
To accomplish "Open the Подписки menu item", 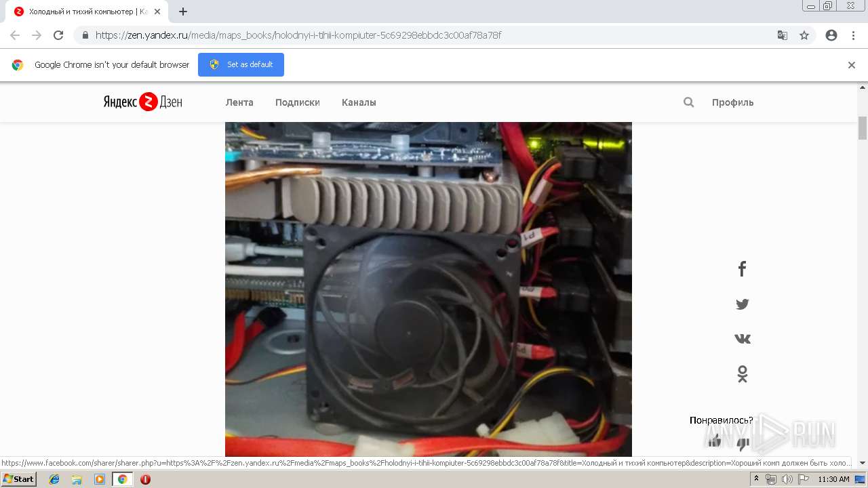I will click(x=298, y=102).
